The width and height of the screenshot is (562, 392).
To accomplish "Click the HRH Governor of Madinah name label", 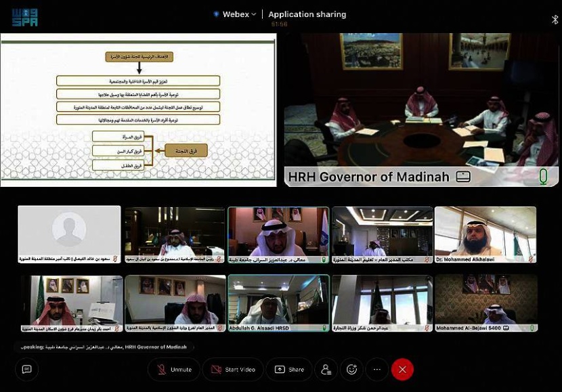I will point(369,177).
